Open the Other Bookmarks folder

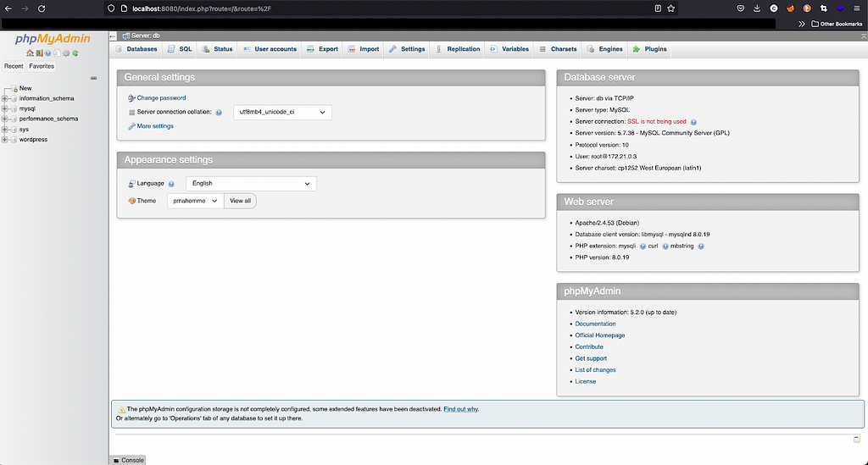(x=837, y=24)
